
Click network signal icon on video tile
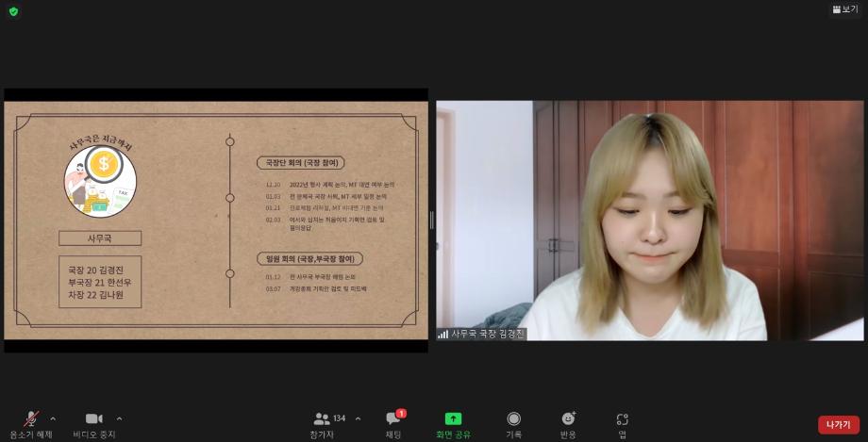(x=443, y=334)
